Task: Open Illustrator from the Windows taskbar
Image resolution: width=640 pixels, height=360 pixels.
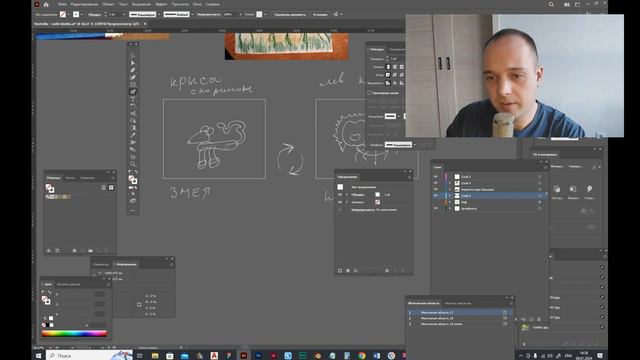Action: pyautogui.click(x=244, y=356)
